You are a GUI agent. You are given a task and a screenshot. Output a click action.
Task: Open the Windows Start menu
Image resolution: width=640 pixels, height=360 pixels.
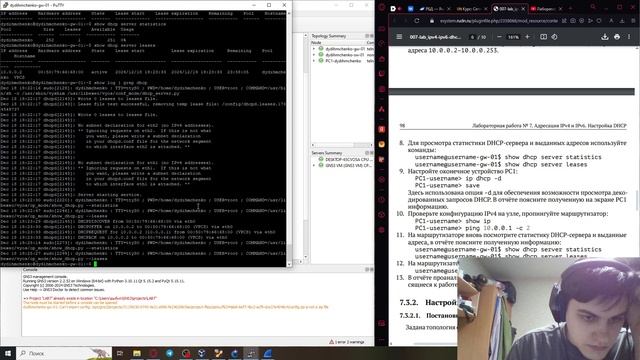click(x=8, y=353)
